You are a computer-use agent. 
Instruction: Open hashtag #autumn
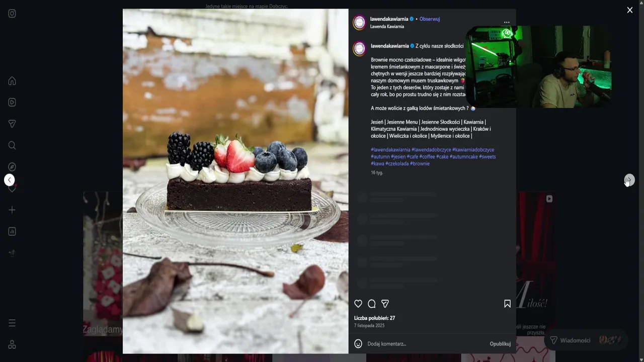click(380, 157)
